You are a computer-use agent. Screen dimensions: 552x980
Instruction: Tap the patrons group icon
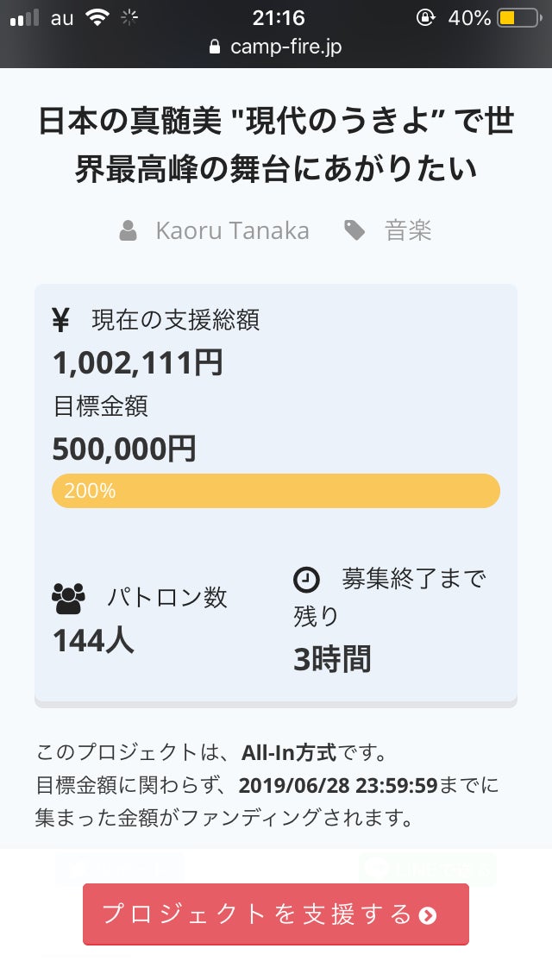[x=69, y=597]
